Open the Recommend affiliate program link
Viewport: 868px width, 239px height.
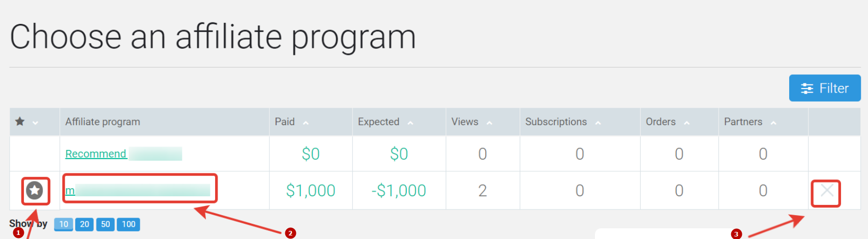coord(96,154)
